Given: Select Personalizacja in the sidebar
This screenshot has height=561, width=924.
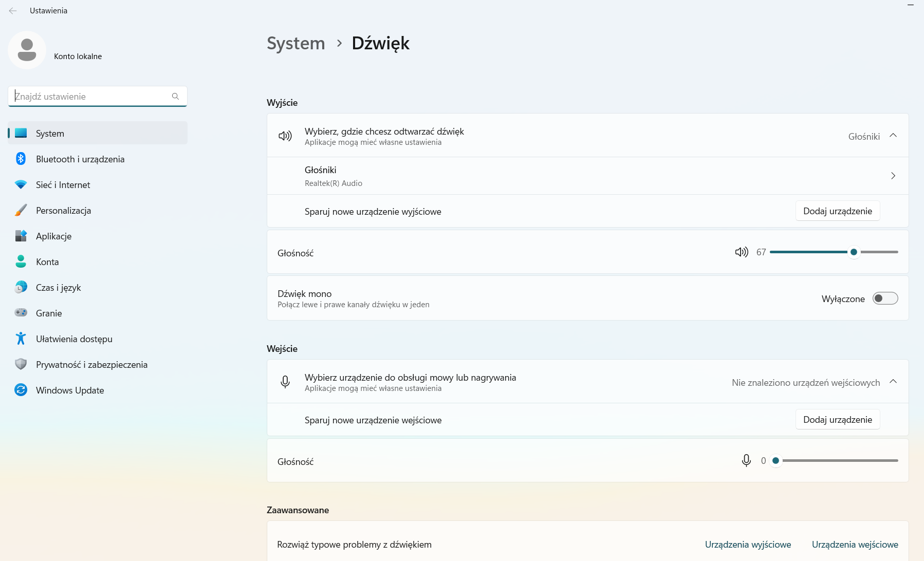Looking at the screenshot, I should tap(63, 211).
